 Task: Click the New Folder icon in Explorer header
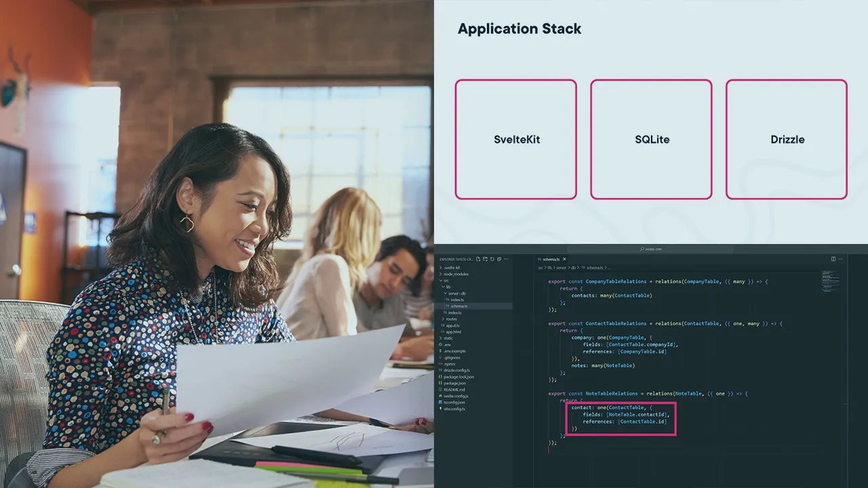(x=485, y=259)
